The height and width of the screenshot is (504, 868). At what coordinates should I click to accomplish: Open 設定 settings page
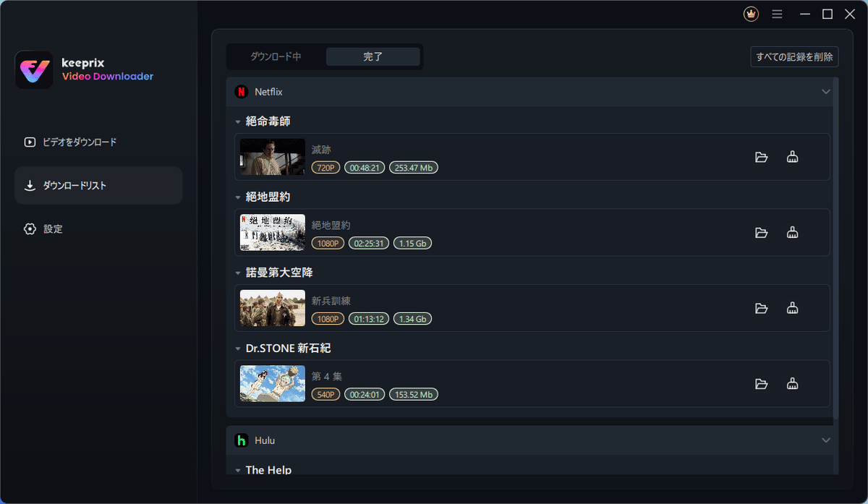98,229
